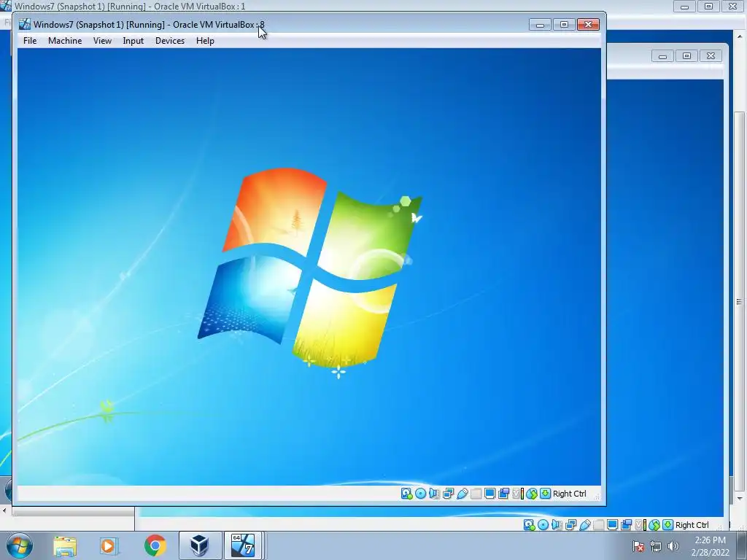The height and width of the screenshot is (560, 747).
Task: Open the Help menu
Action: (205, 41)
